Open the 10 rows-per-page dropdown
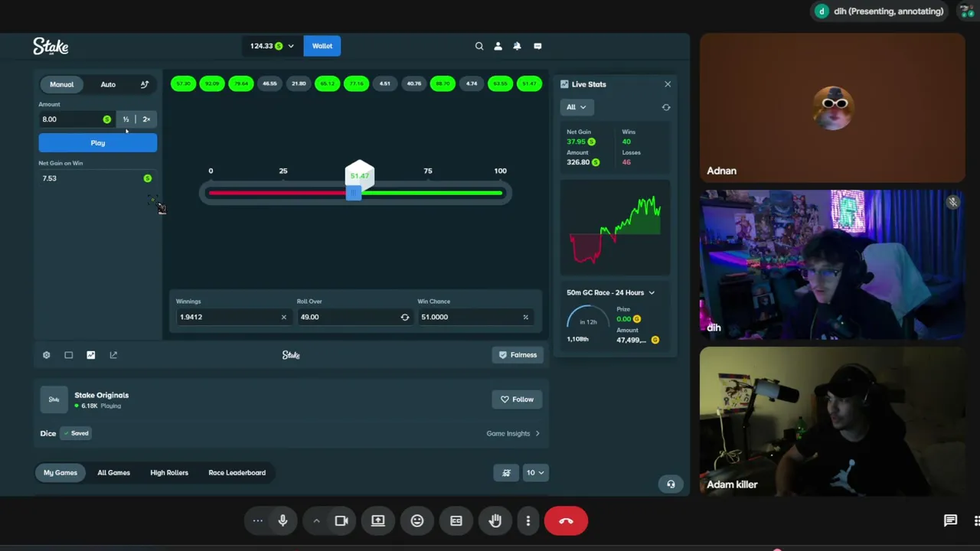 tap(534, 473)
